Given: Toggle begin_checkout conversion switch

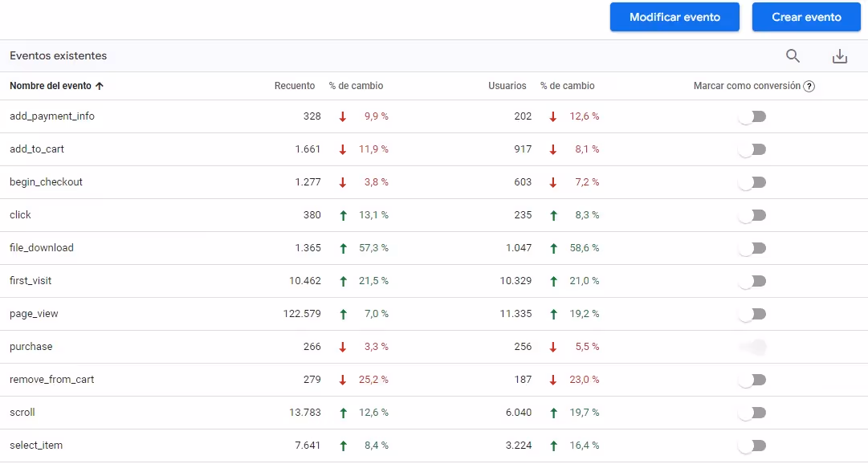Looking at the screenshot, I should point(752,181).
